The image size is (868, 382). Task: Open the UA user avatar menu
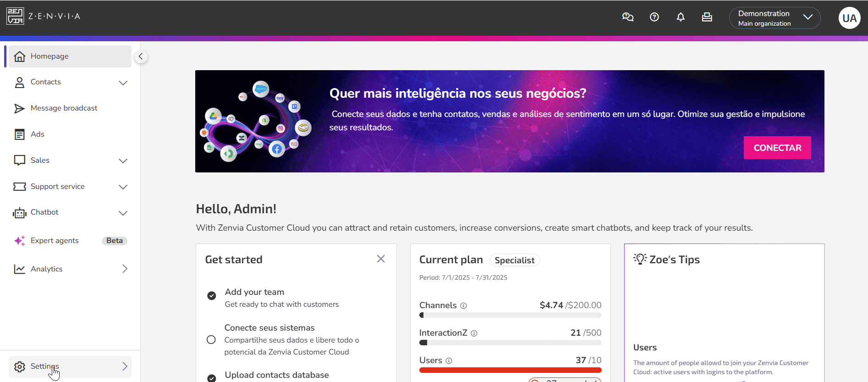coord(849,18)
